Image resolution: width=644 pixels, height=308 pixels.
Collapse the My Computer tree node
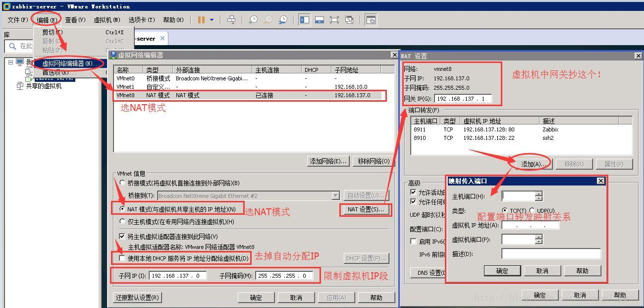click(x=10, y=62)
